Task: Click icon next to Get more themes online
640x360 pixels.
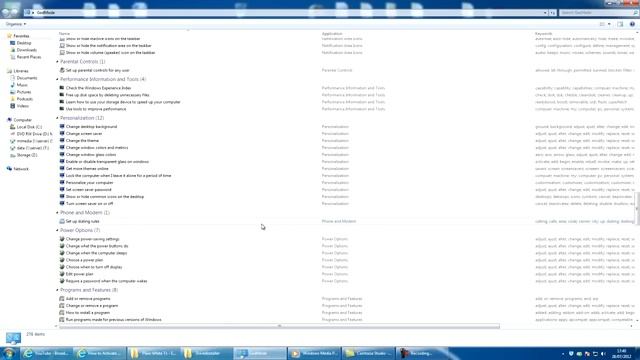Action: [62, 168]
